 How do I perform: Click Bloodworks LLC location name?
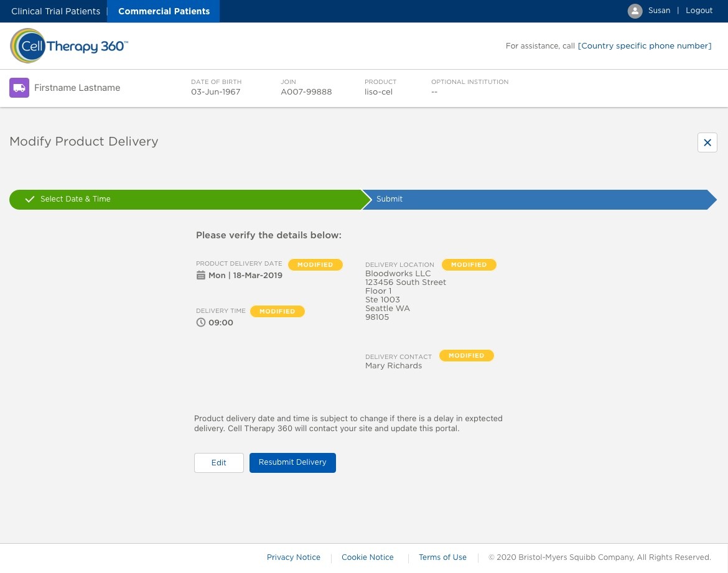pos(398,274)
